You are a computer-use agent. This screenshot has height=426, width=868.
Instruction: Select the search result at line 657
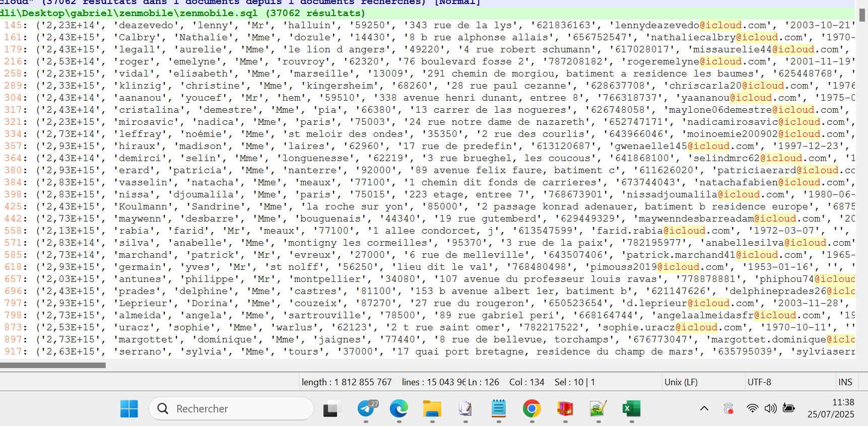[428, 279]
